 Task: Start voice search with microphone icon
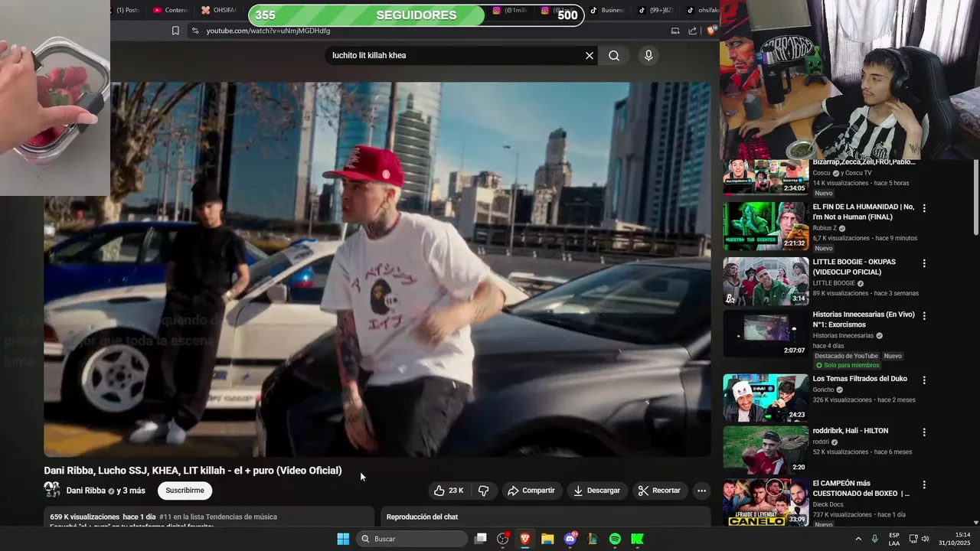(x=648, y=55)
